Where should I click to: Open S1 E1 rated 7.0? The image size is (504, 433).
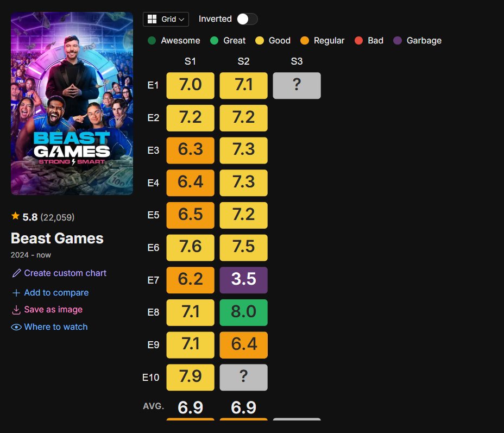tap(190, 85)
